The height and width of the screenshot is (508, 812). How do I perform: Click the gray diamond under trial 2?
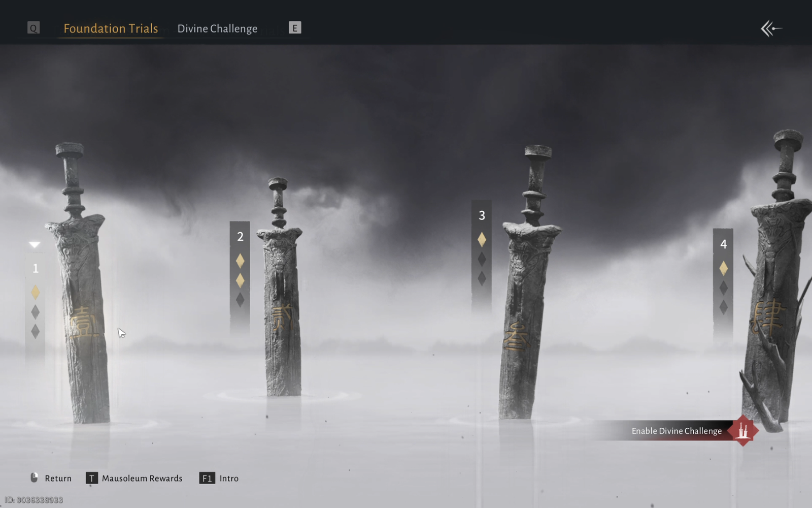240,300
